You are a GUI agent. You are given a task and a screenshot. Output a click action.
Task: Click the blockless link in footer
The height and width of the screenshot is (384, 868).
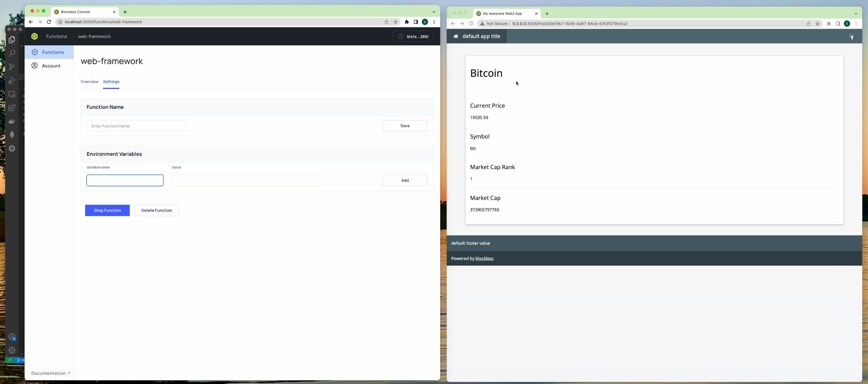tap(484, 258)
